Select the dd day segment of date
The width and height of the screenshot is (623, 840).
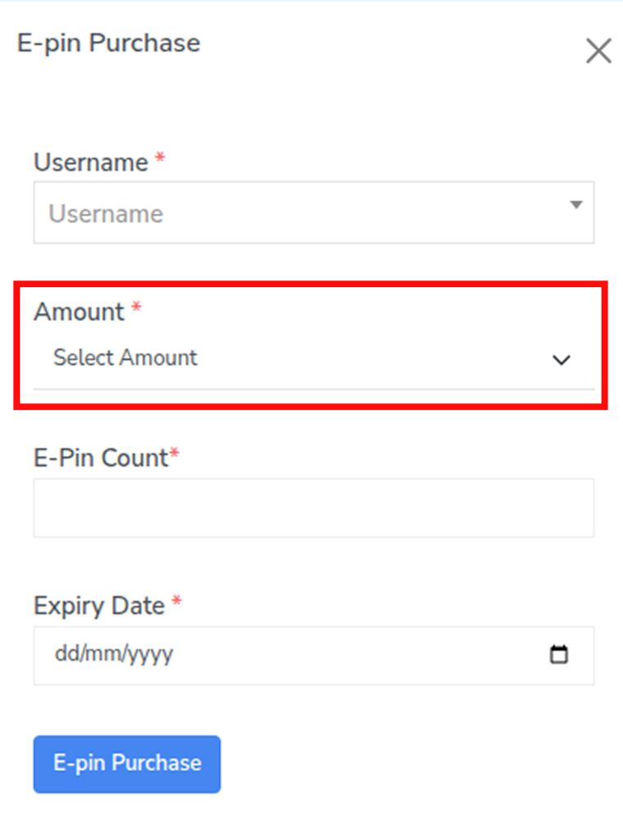click(x=64, y=655)
